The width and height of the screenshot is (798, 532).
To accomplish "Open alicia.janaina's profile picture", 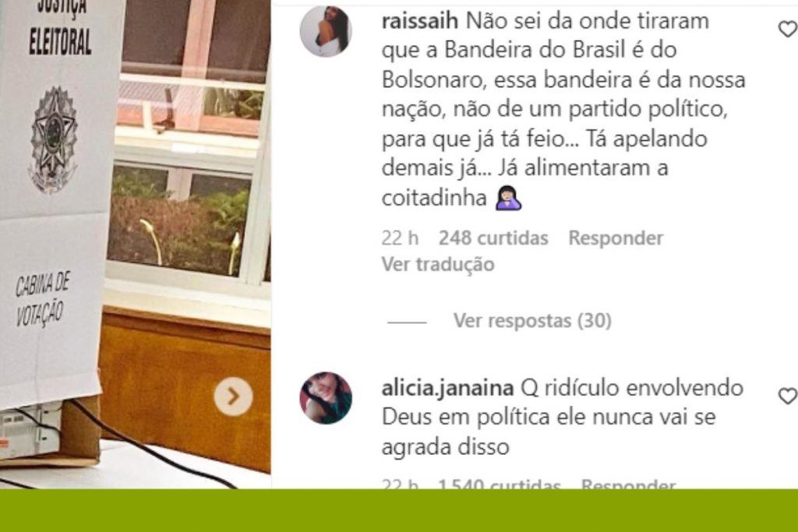I will [x=326, y=398].
